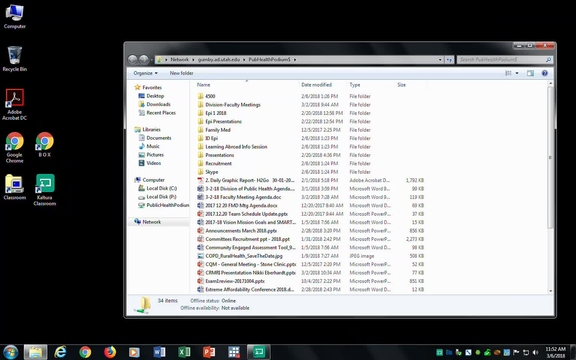Launch Adobe Acrobat DC desktop shortcut
Screen dimensions: 576x360
pyautogui.click(x=15, y=104)
